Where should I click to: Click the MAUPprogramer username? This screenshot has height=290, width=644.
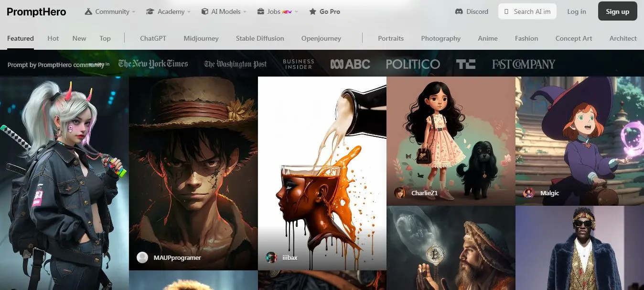click(x=177, y=257)
